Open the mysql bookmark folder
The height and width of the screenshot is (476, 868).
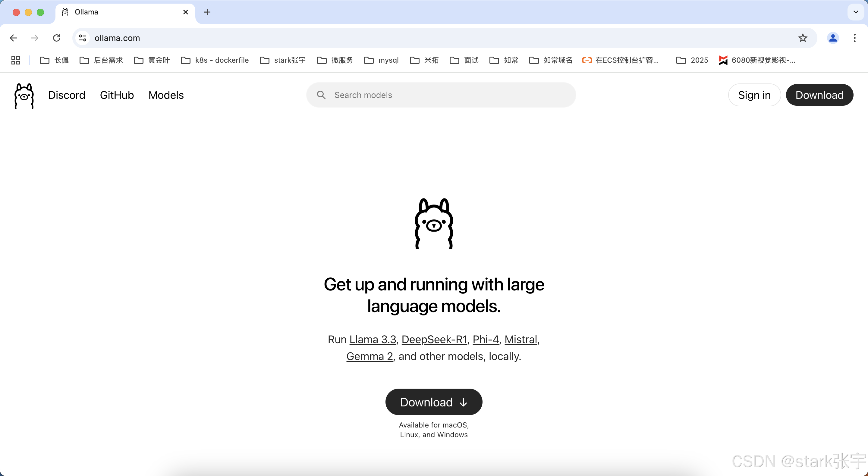pos(382,60)
